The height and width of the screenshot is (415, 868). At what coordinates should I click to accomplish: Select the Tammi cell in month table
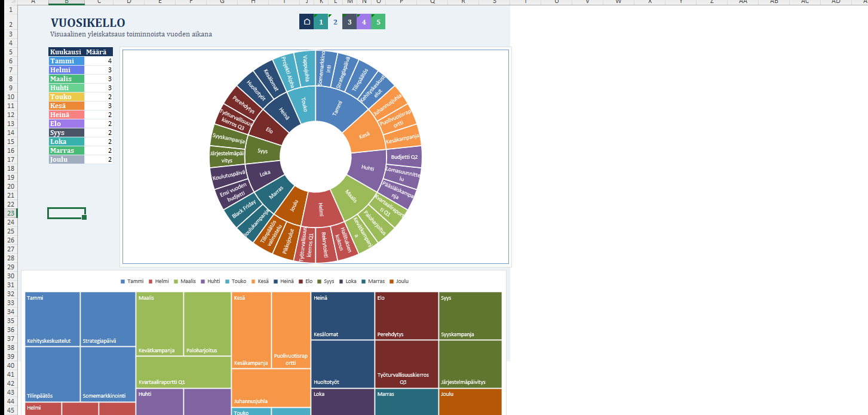point(66,61)
